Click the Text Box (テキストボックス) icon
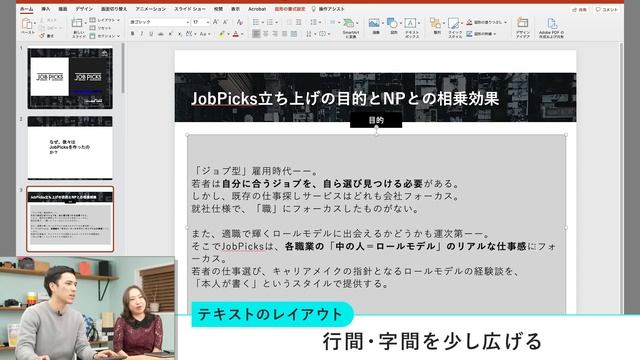Image resolution: width=640 pixels, height=360 pixels. coord(411,23)
